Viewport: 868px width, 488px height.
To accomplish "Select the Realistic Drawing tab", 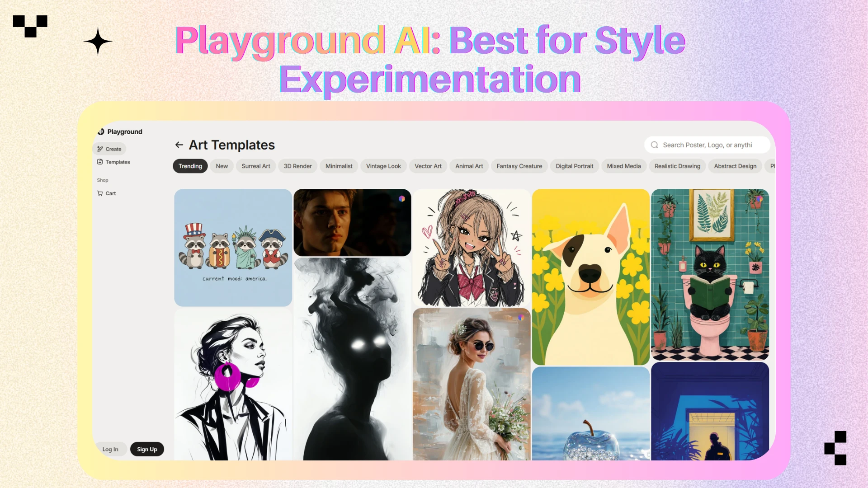I will click(678, 166).
